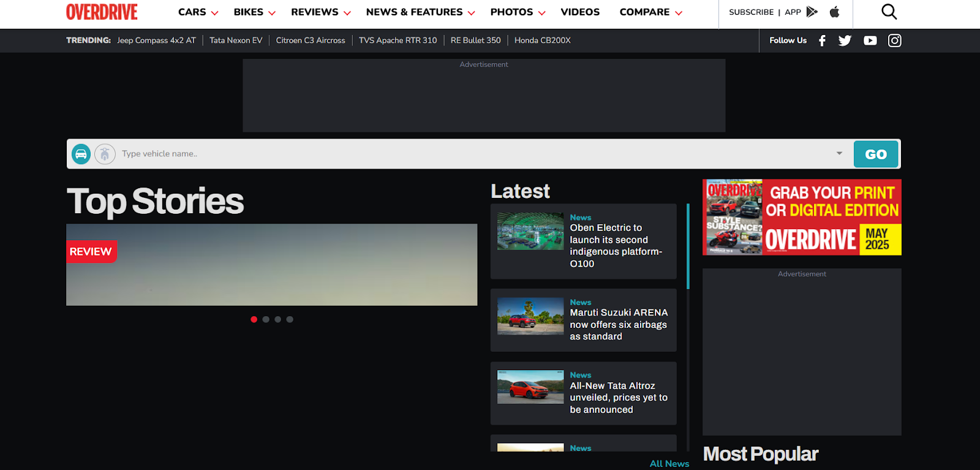The width and height of the screenshot is (980, 470).
Task: Expand the PHOTOS menu
Action: click(x=518, y=12)
